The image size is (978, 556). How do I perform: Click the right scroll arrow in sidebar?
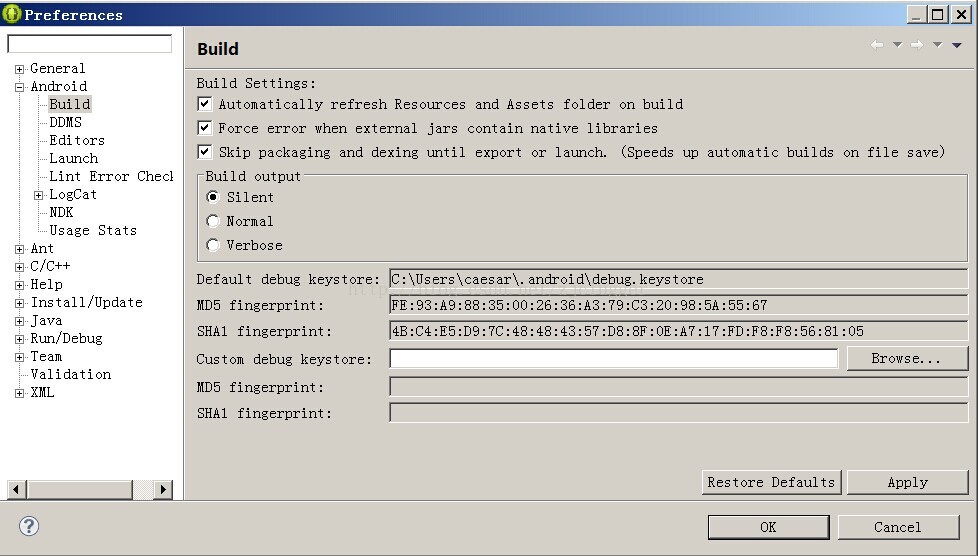coord(163,489)
